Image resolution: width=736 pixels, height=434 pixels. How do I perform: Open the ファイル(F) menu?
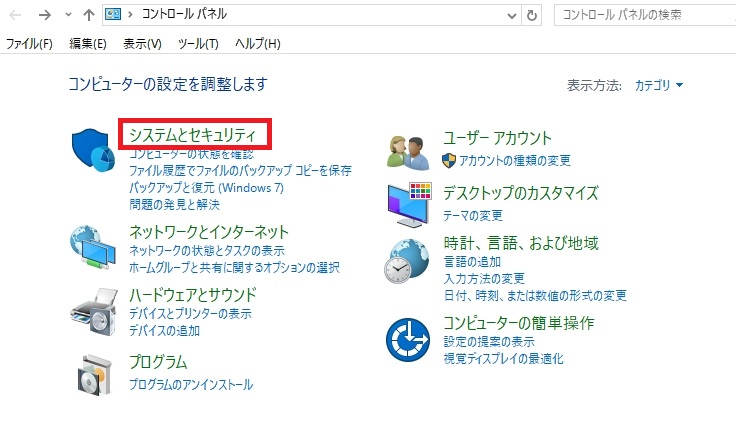tap(29, 44)
